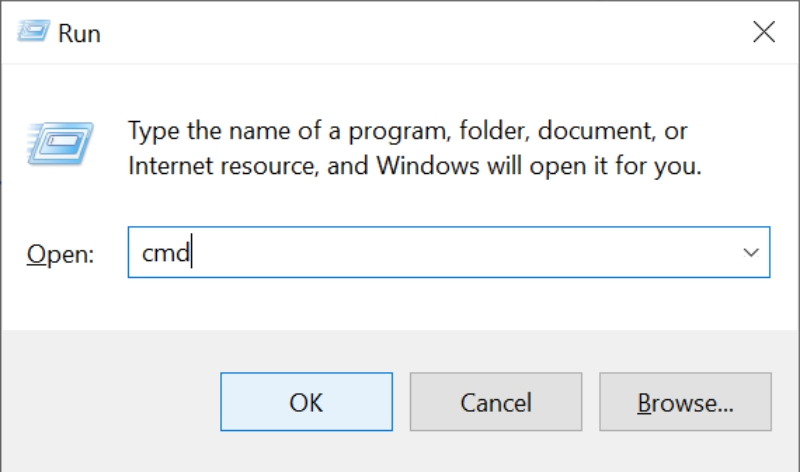
Task: Click the empty title bar area
Action: [400, 32]
